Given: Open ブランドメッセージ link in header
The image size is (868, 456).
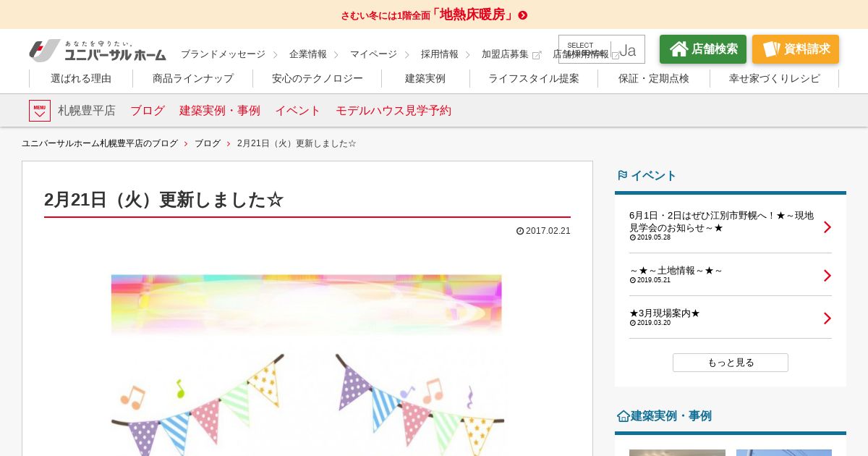Looking at the screenshot, I should [x=223, y=54].
